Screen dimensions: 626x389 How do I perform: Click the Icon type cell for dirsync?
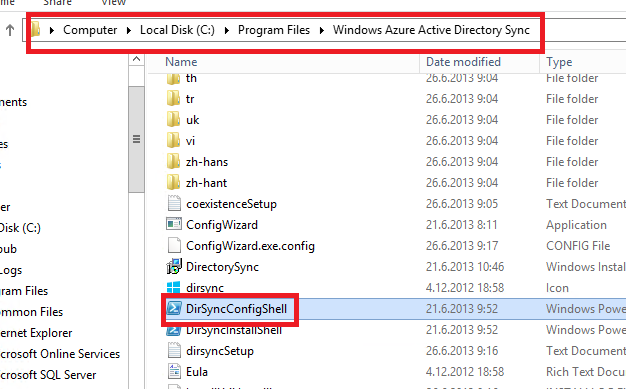(x=557, y=288)
